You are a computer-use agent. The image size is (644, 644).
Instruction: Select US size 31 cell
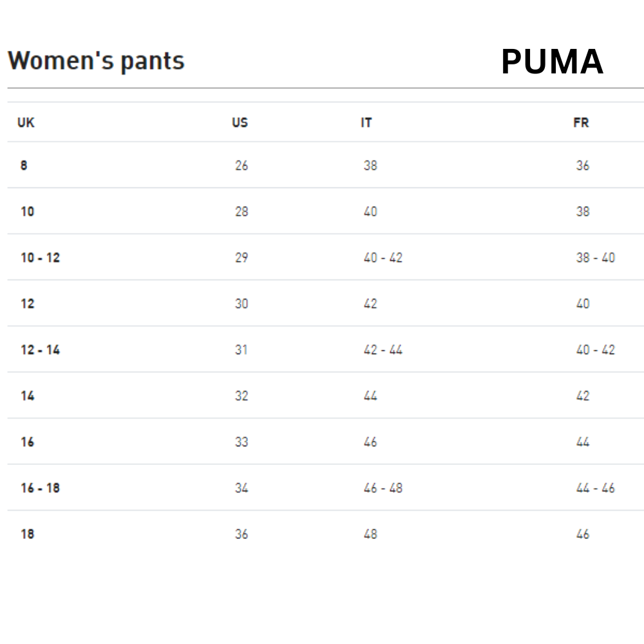[x=241, y=350]
